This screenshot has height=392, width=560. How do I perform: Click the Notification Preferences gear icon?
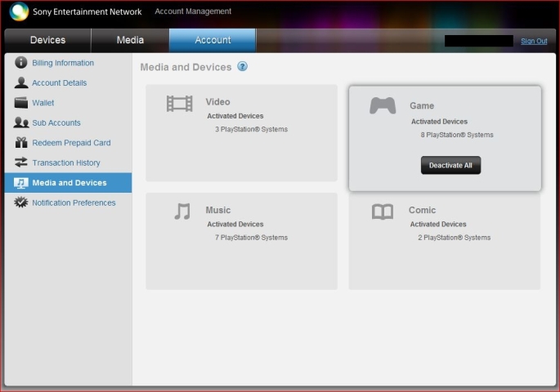tap(21, 203)
